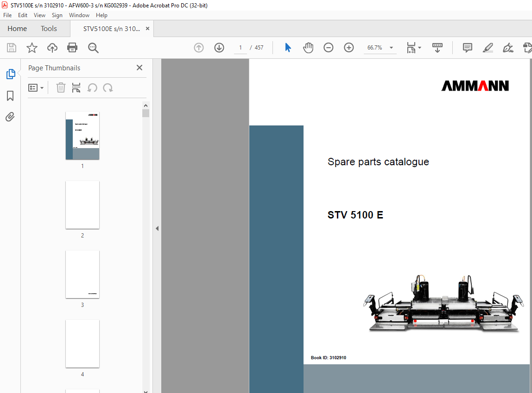Close the Page Thumbnails panel
532x393 pixels.
[139, 68]
